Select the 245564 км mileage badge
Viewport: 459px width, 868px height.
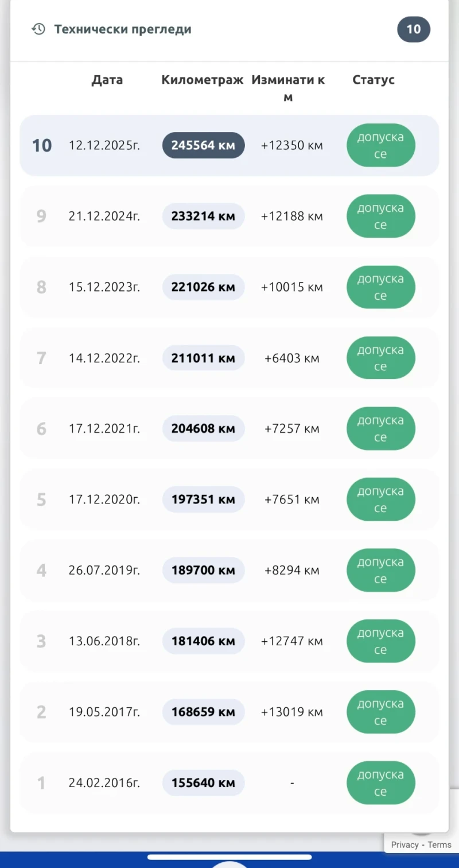203,145
